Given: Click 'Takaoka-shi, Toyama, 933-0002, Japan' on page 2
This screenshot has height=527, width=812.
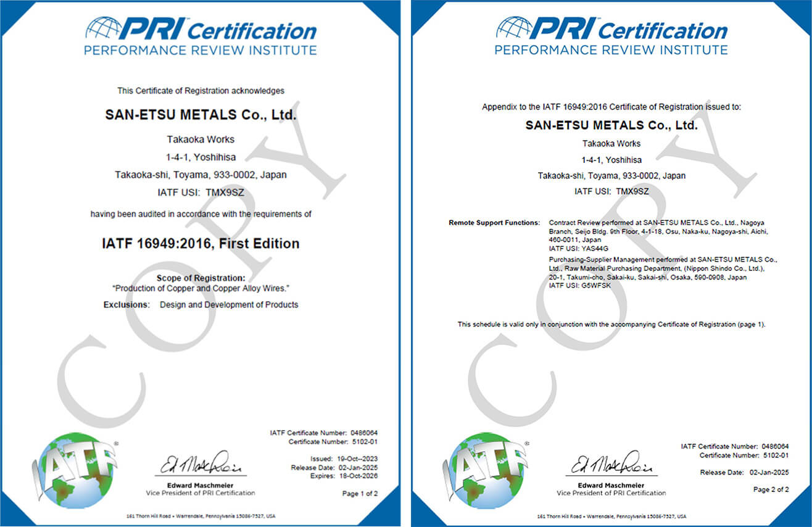Looking at the screenshot, I should tap(611, 176).
